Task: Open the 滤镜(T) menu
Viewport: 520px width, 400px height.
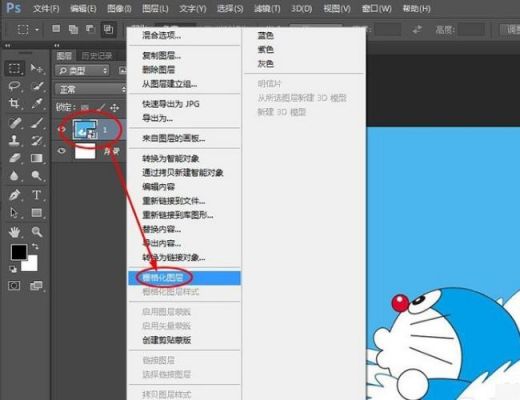Action: click(267, 8)
